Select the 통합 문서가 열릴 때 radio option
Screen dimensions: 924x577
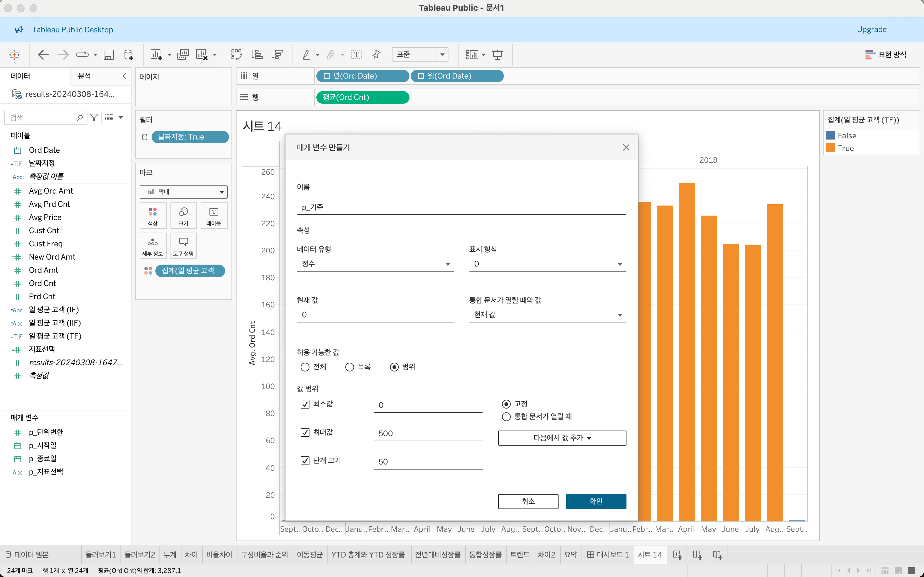(x=506, y=416)
